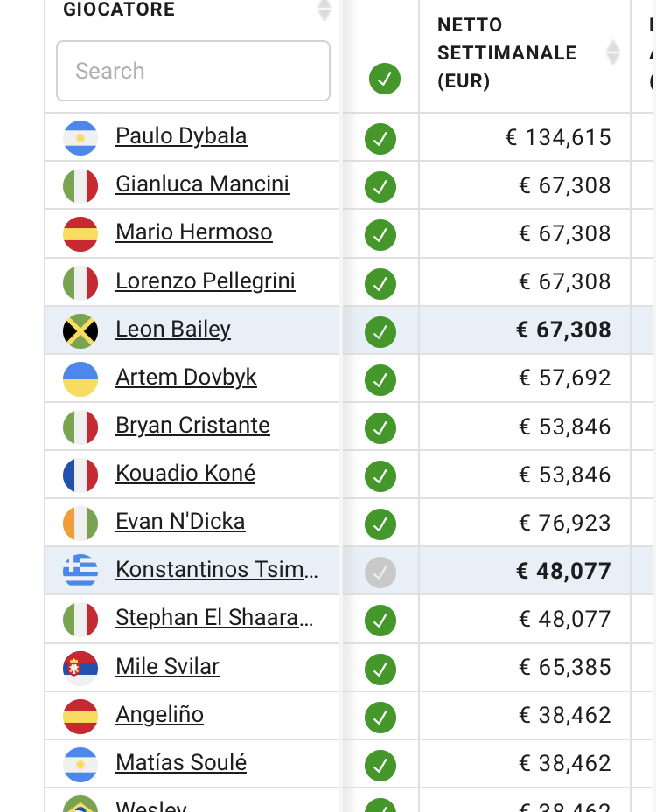Open the Gianluca Mancini player link

203,184
